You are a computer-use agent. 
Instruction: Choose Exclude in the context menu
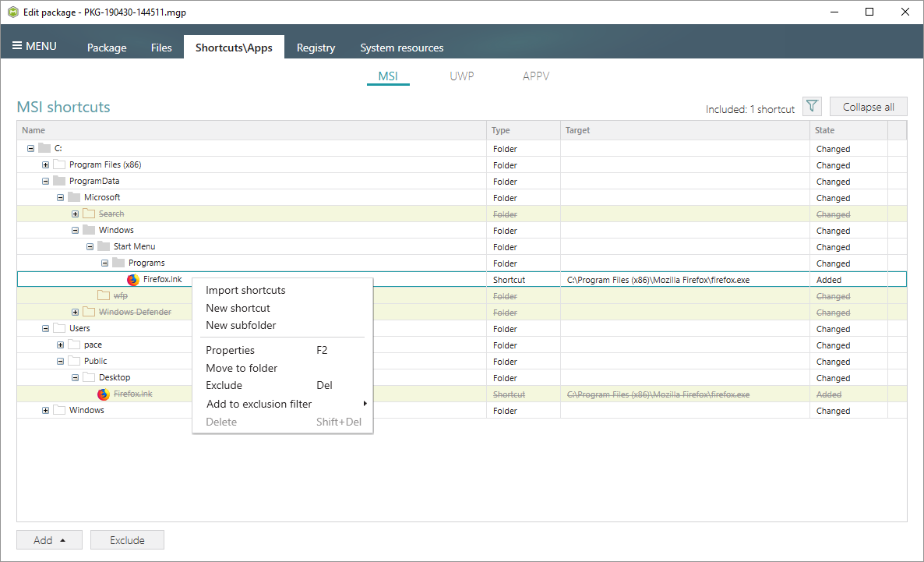point(283,386)
